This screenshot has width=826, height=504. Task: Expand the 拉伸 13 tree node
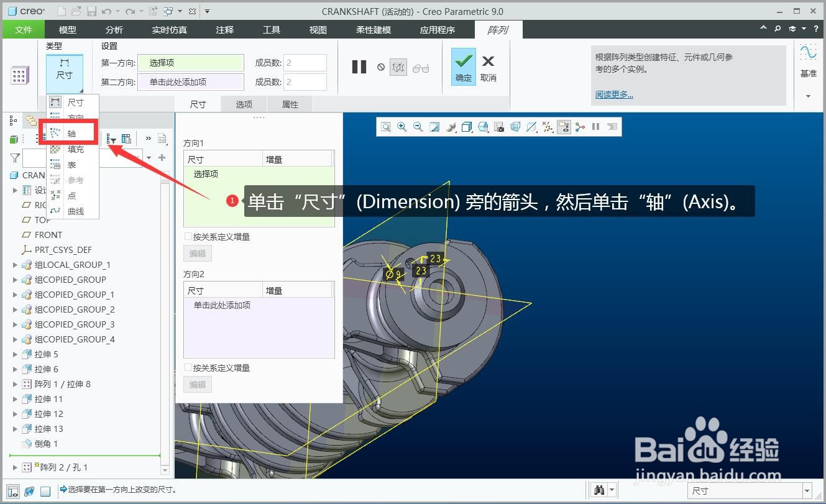pos(16,429)
